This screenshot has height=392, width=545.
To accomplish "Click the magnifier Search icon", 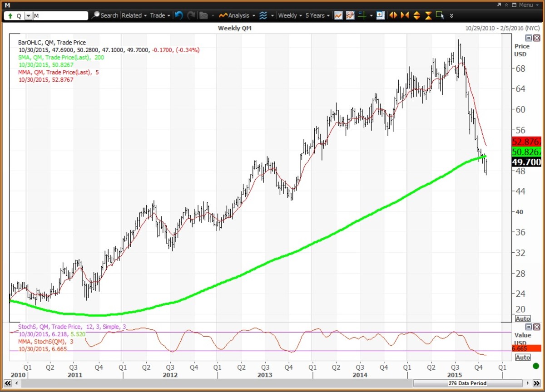I will tap(95, 15).
